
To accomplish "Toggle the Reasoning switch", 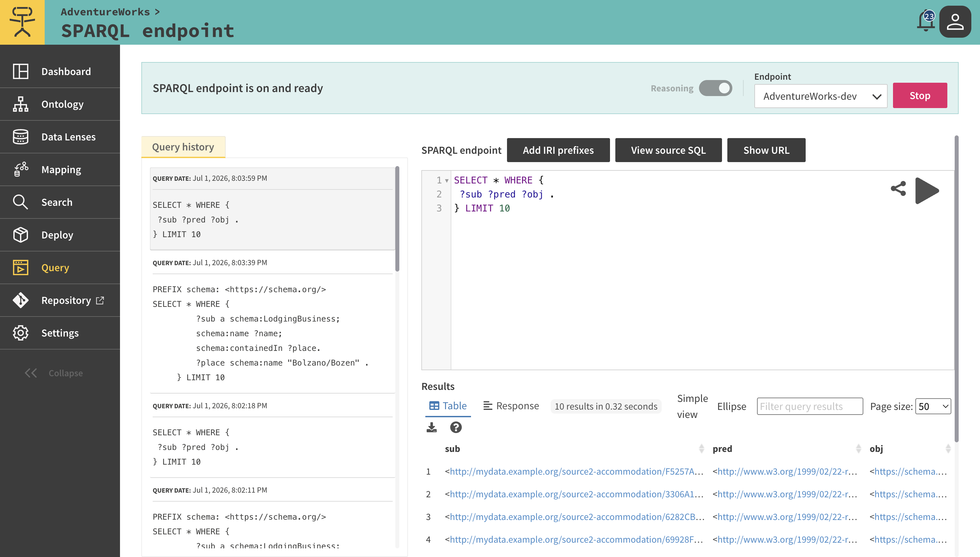I will (716, 88).
